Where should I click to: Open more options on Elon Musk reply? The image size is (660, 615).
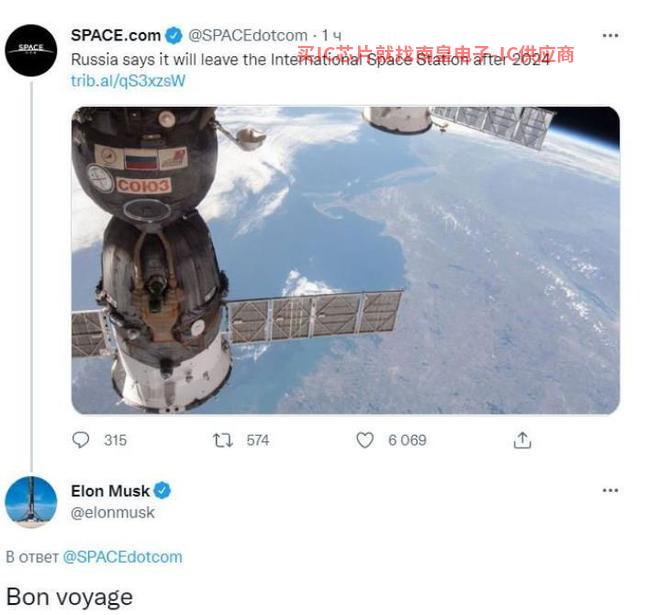pos(610,490)
